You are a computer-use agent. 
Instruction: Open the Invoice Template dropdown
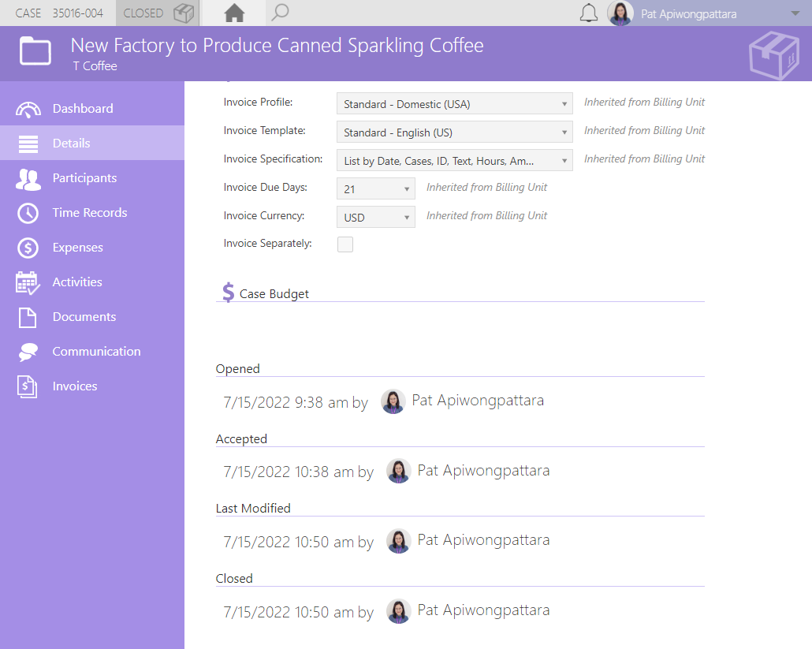(455, 132)
